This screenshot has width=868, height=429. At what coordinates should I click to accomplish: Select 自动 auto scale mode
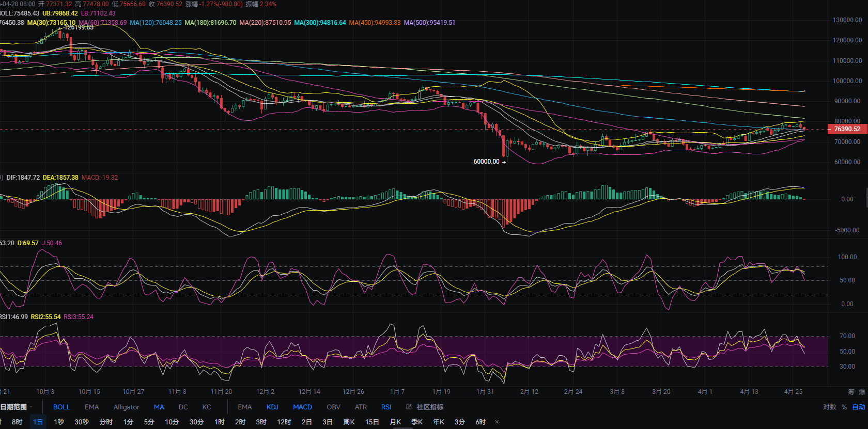point(858,407)
